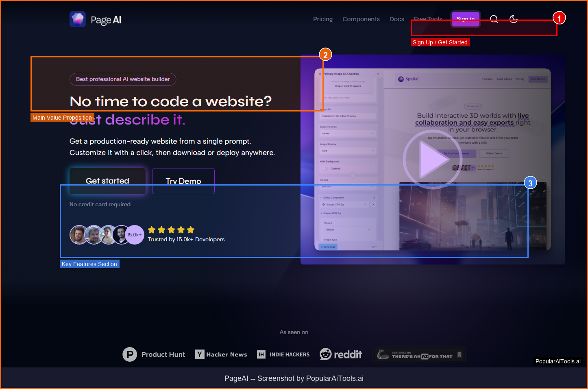Toggle the With Background switch in preview
Screen dimensions: 588x389
[x=325, y=168]
